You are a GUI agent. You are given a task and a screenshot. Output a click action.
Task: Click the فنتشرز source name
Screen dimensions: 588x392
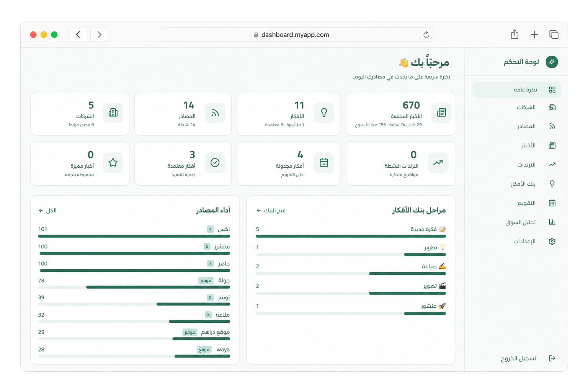click(222, 247)
